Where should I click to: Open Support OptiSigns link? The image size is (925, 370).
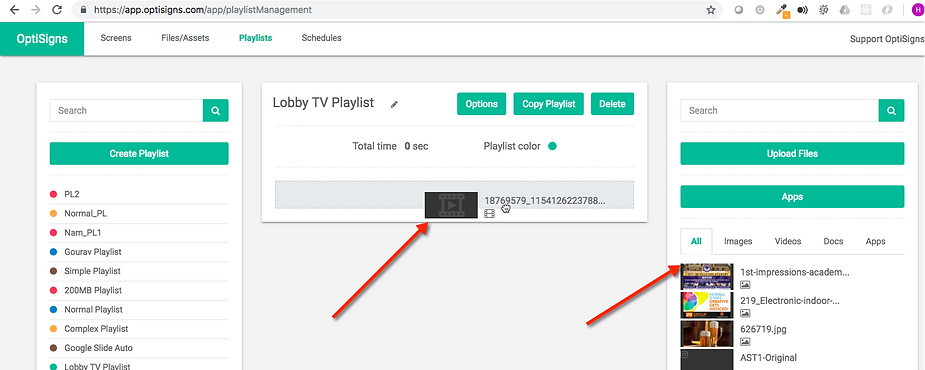point(887,39)
